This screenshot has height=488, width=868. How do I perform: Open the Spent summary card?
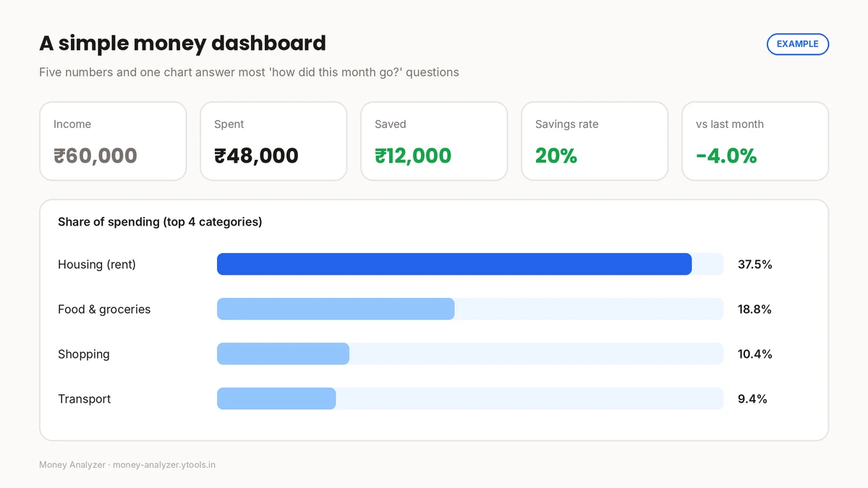[x=273, y=141]
